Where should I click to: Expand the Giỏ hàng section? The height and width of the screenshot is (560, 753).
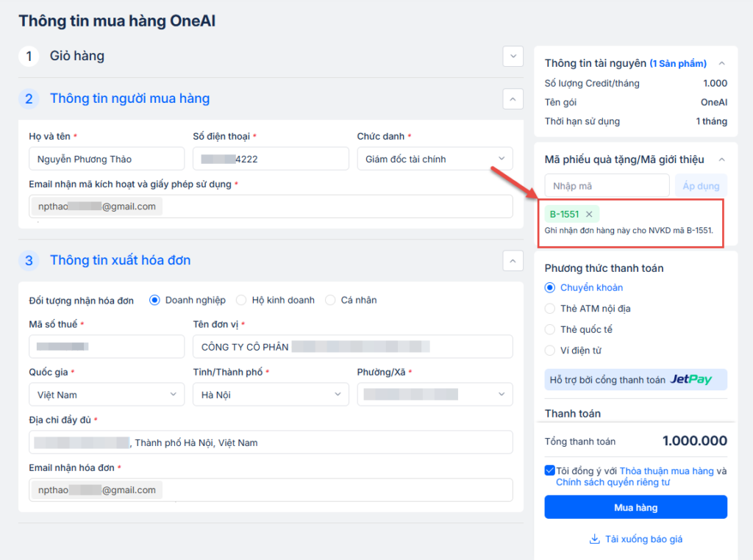(512, 56)
